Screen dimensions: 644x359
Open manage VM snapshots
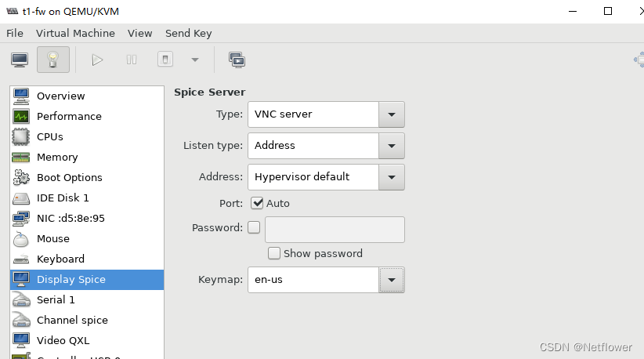[237, 60]
